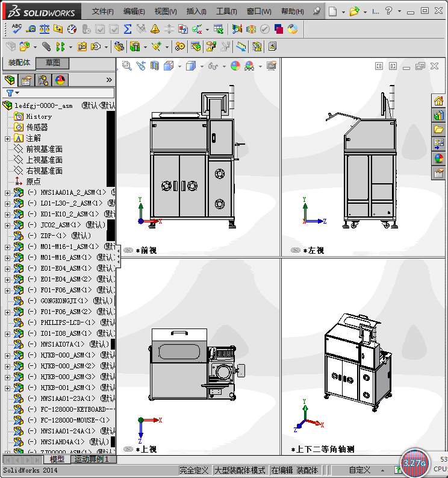Click the paperclip Mate icon
Image resolution: width=448 pixels, height=478 pixels.
click(46, 46)
